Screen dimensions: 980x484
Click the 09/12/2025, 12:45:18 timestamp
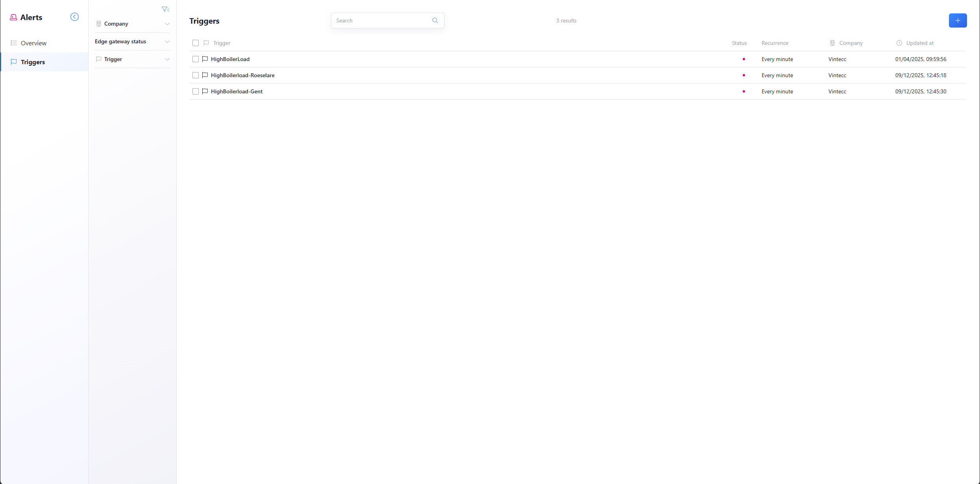pos(921,75)
